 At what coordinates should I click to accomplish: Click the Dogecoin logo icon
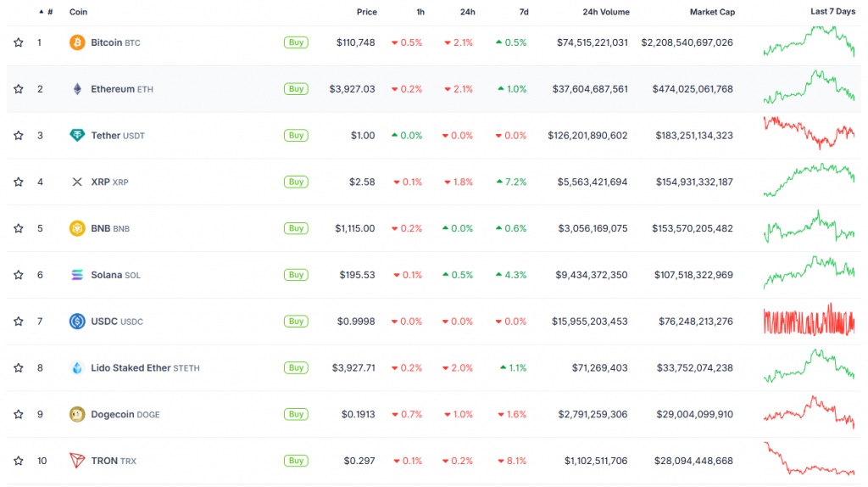pos(77,414)
